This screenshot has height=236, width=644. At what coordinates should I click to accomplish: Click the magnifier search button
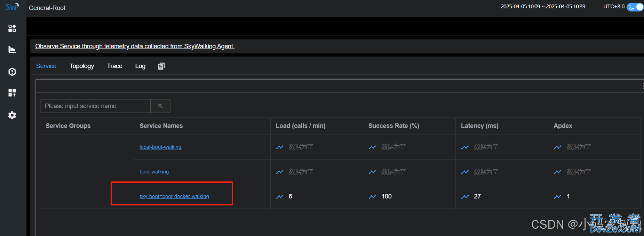pyautogui.click(x=160, y=106)
